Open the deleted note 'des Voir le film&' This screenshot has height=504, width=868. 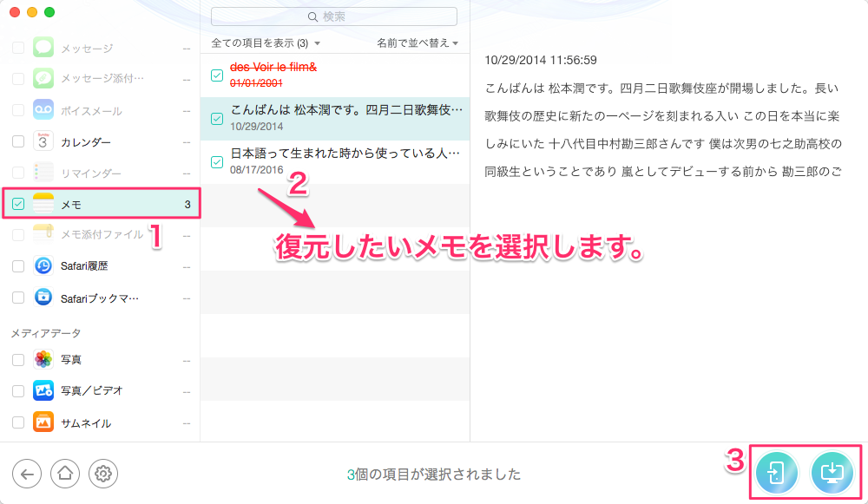point(335,75)
